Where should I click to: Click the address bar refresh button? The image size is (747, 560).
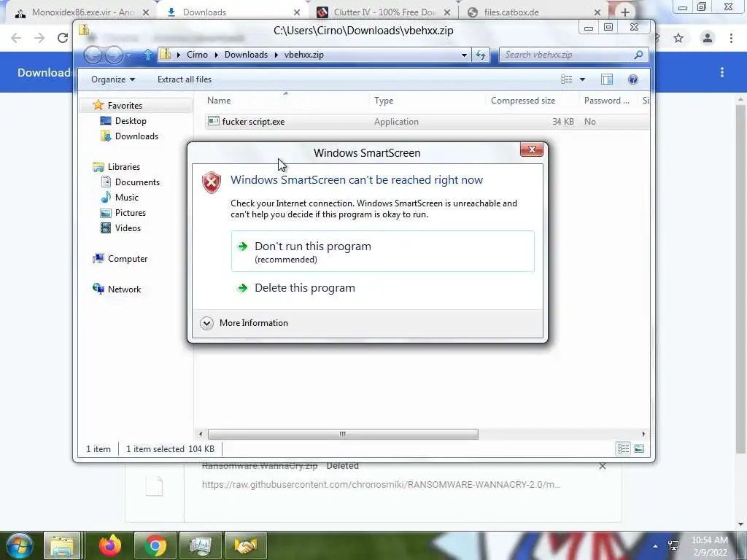(480, 55)
